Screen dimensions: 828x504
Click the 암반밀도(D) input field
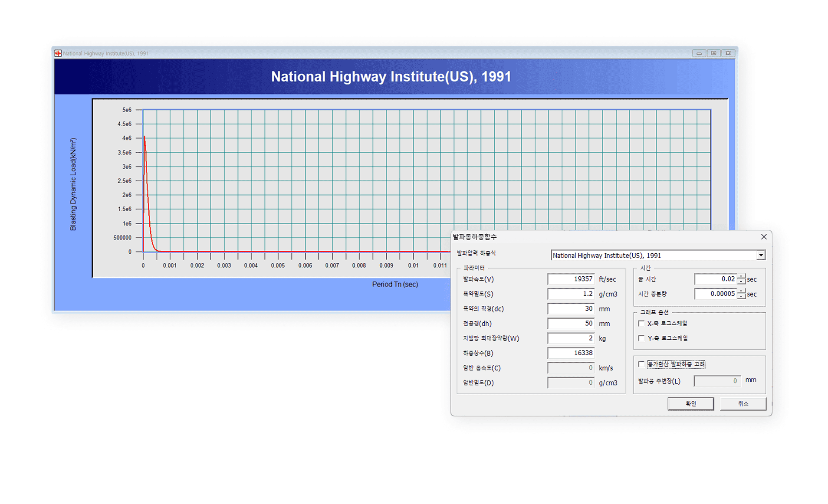coord(571,383)
